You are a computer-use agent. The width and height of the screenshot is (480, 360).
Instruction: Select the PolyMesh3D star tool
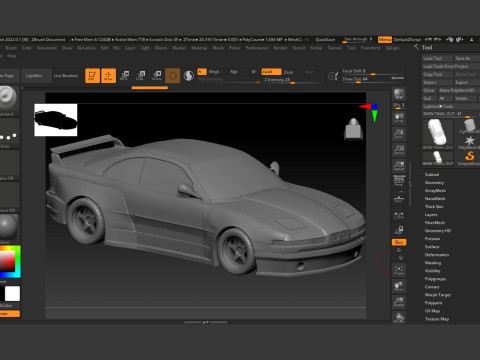tap(469, 142)
